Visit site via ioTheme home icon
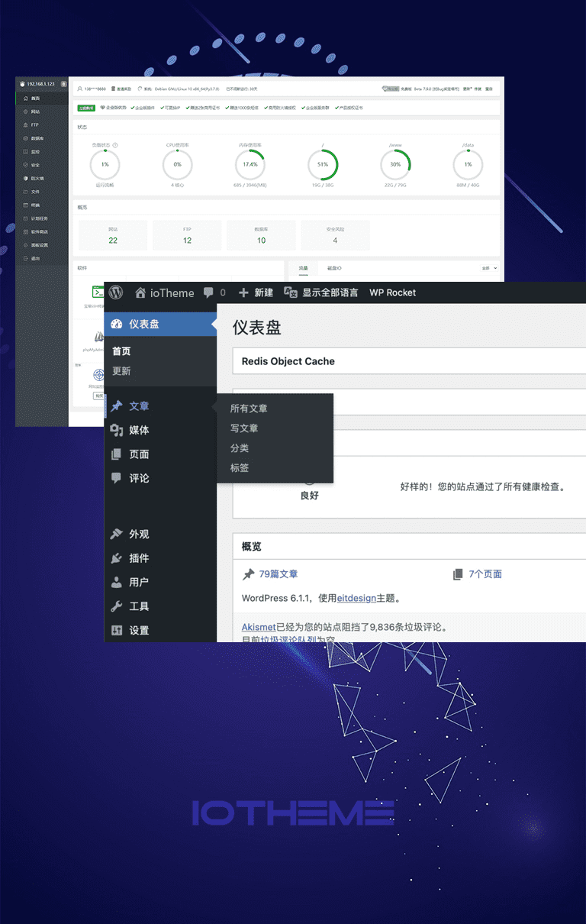Screen dimensions: 586x924 (x=140, y=292)
